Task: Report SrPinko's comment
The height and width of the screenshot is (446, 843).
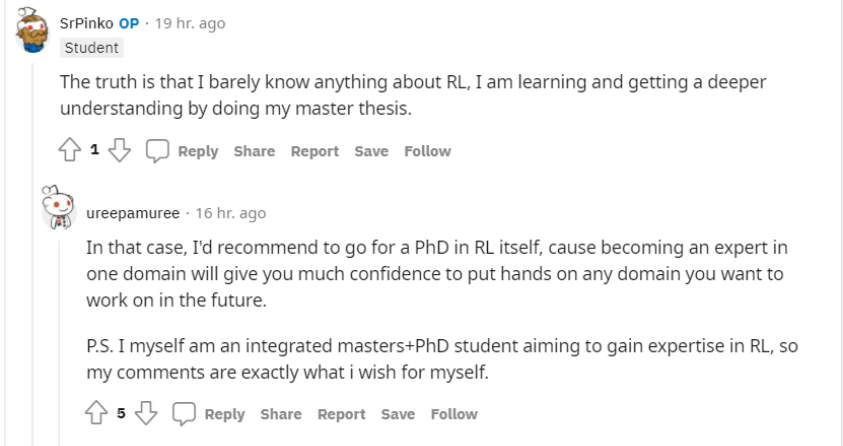Action: click(x=315, y=151)
